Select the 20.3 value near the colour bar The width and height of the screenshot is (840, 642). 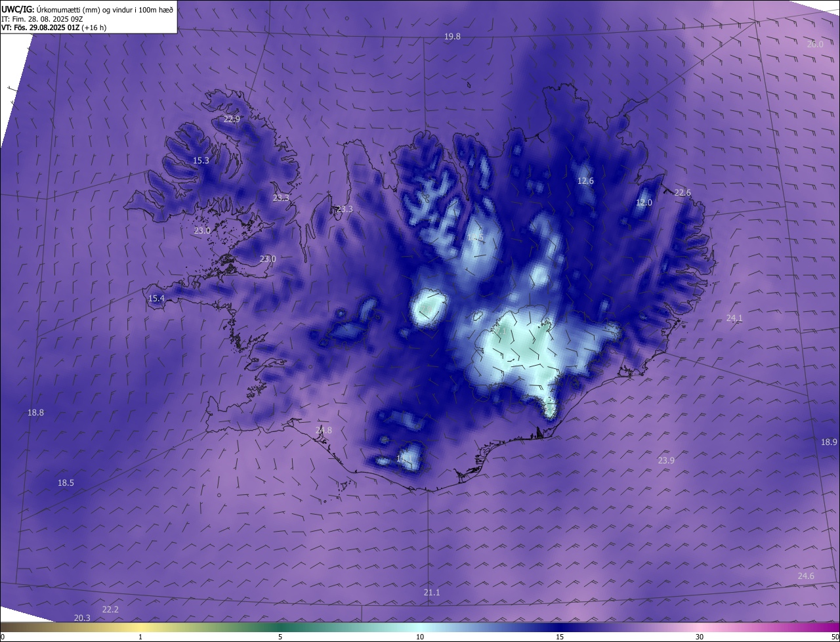pyautogui.click(x=82, y=618)
